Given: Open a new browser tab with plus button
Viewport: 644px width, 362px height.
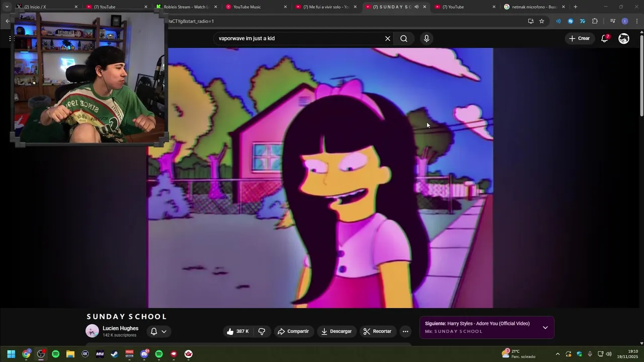Looking at the screenshot, I should 576,7.
